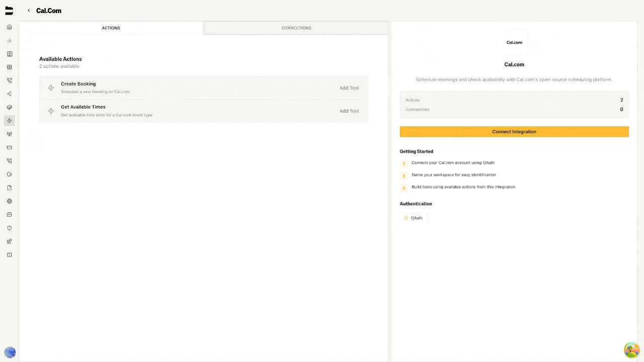Click the '2 actions available' text
The width and height of the screenshot is (644, 362).
(59, 66)
